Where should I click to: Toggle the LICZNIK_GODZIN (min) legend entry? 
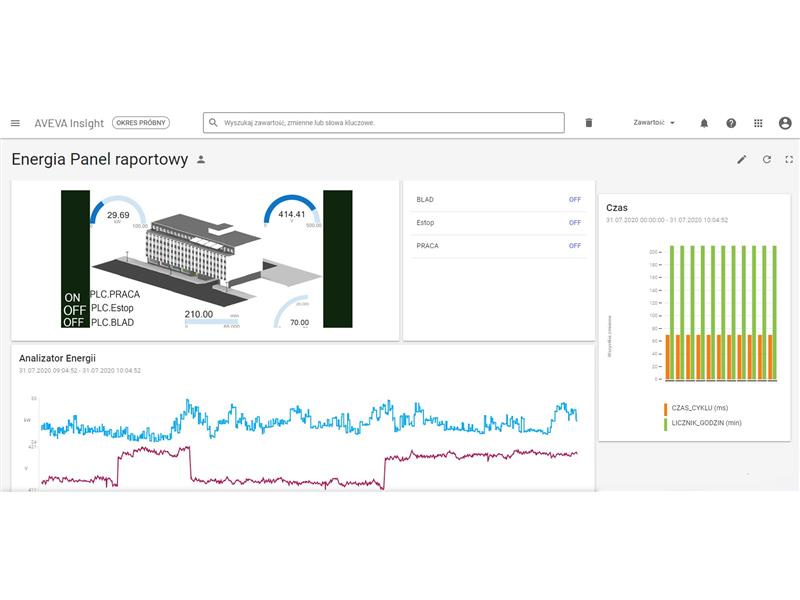[703, 423]
